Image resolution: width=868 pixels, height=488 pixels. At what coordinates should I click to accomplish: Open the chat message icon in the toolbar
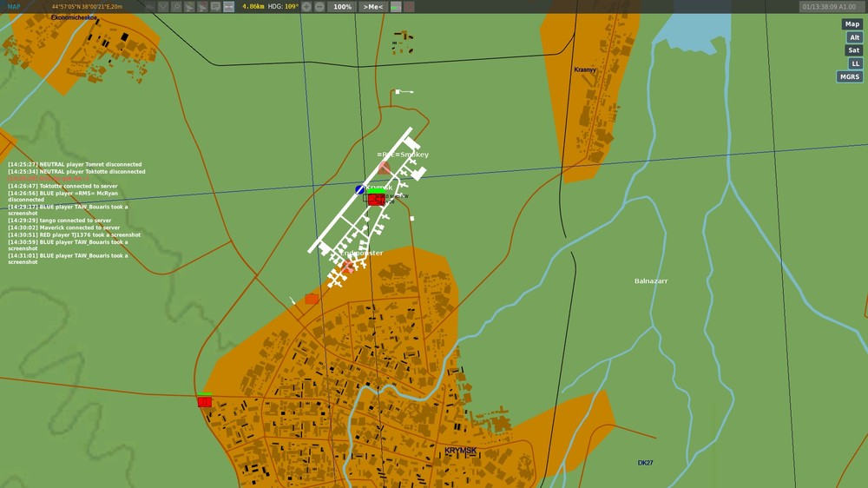[x=215, y=7]
